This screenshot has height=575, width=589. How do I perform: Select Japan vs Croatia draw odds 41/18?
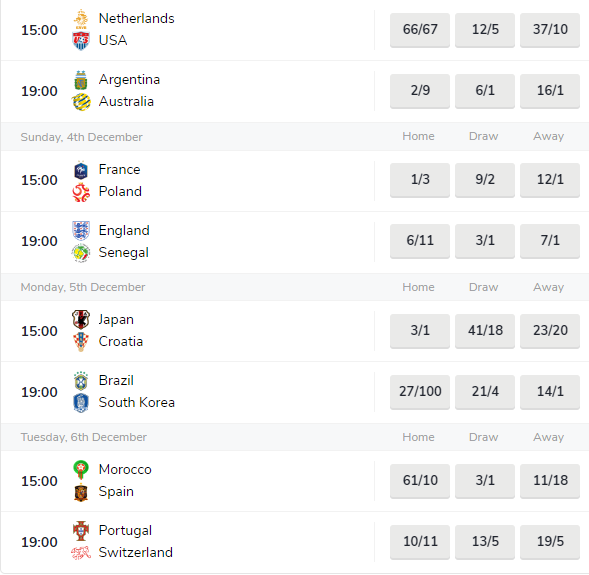(x=485, y=331)
